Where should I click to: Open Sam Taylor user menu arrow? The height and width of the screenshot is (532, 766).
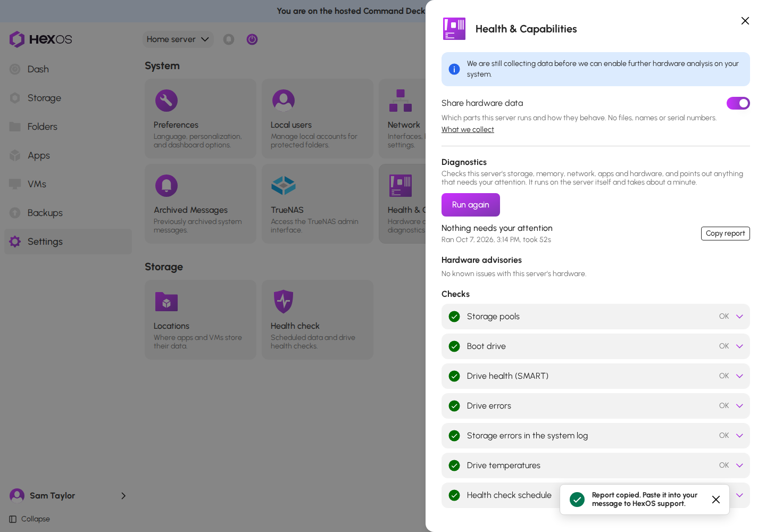[x=123, y=496]
